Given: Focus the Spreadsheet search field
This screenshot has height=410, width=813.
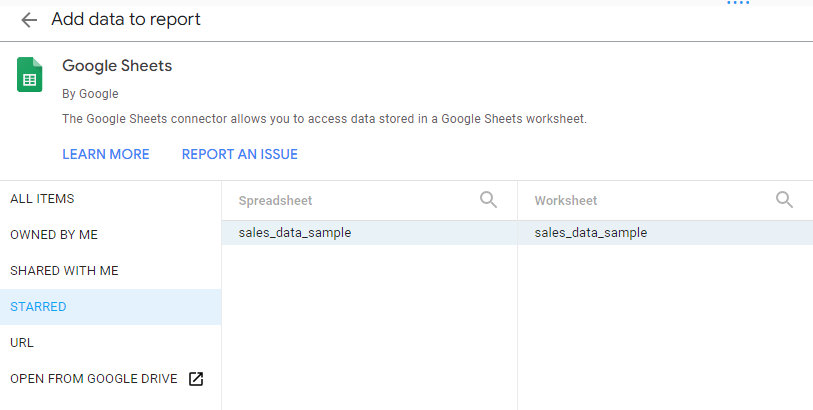Looking at the screenshot, I should click(350, 201).
